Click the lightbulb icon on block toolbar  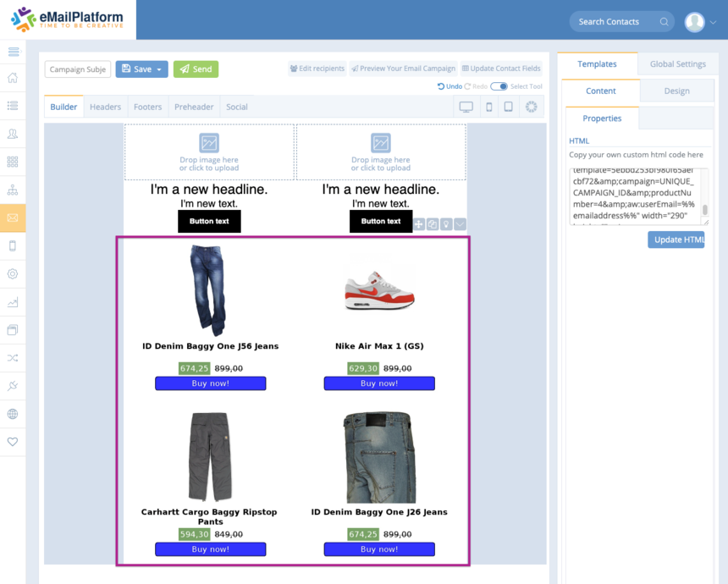click(446, 224)
